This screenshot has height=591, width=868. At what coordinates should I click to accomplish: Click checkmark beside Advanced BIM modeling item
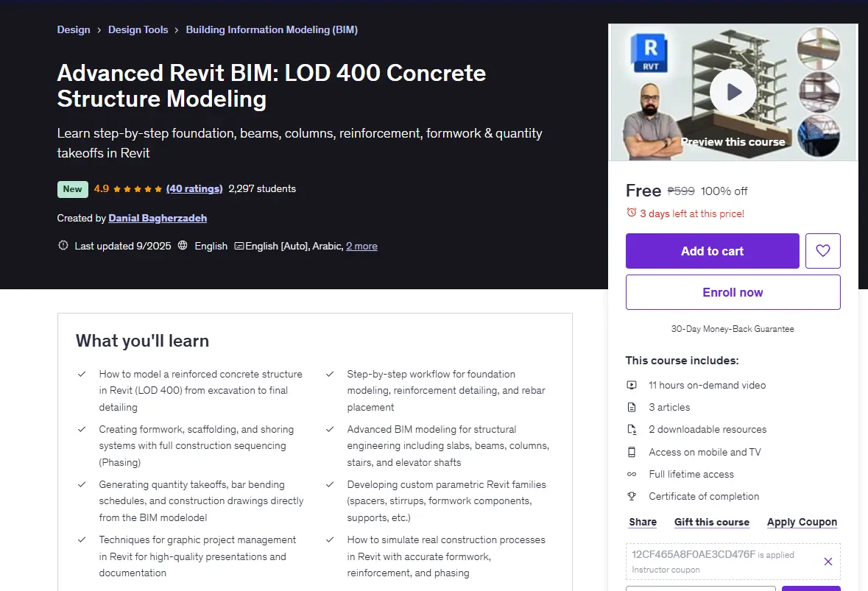330,429
